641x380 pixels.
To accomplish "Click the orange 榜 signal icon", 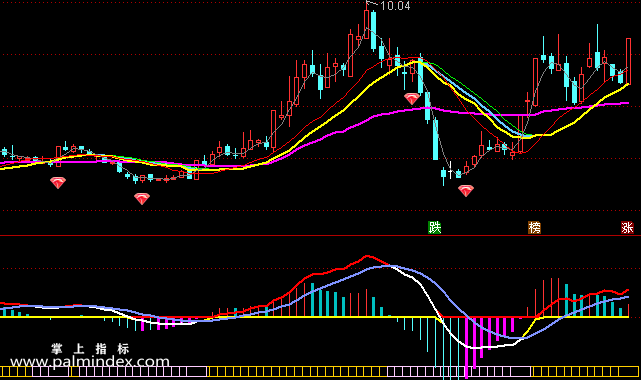I will [534, 228].
